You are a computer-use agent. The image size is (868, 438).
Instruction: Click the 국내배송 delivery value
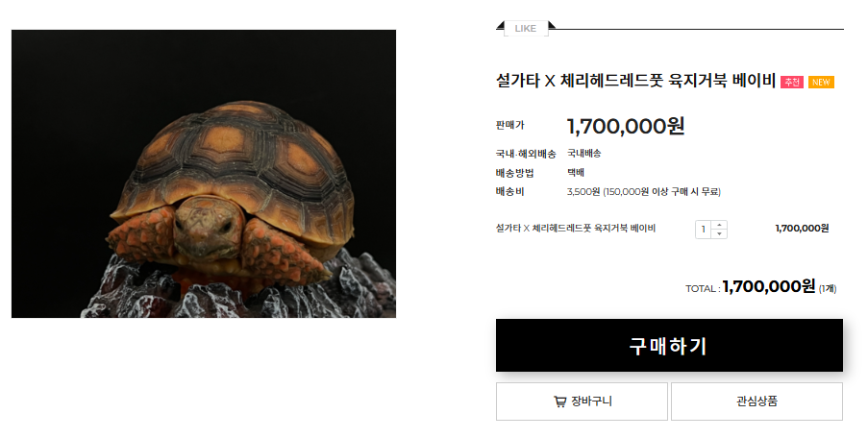click(x=584, y=153)
